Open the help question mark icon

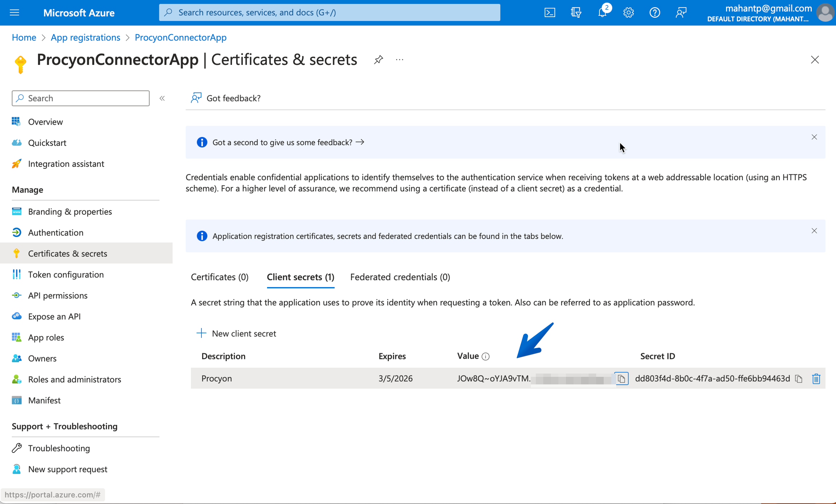coord(655,13)
